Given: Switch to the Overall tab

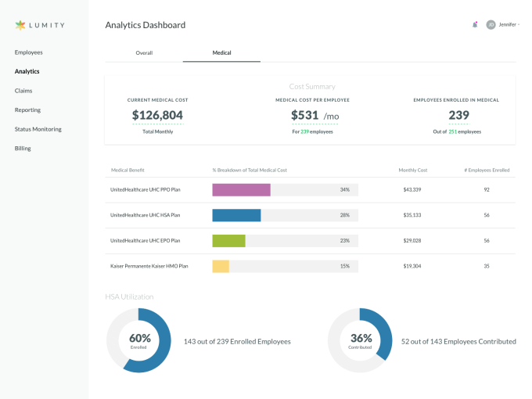Looking at the screenshot, I should click(144, 52).
